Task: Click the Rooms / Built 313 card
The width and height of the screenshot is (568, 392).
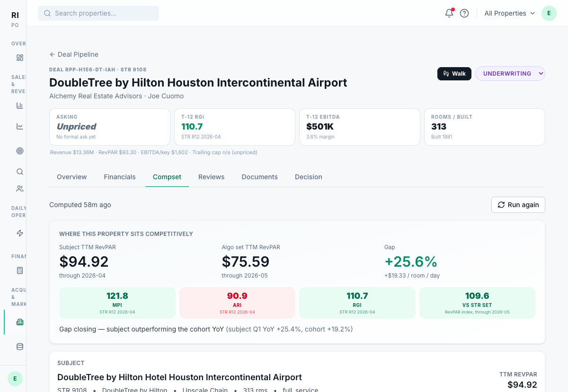Action: (x=485, y=127)
